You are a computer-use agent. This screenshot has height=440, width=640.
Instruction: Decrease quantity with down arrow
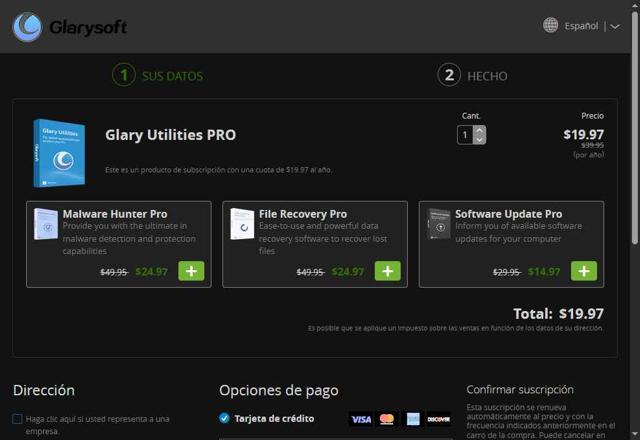coord(479,140)
